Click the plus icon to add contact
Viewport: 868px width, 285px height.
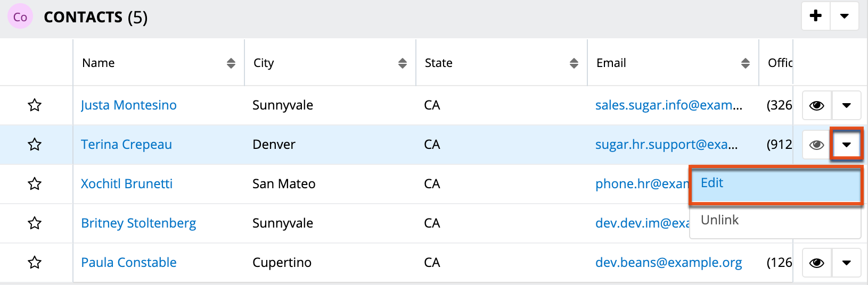[x=815, y=16]
